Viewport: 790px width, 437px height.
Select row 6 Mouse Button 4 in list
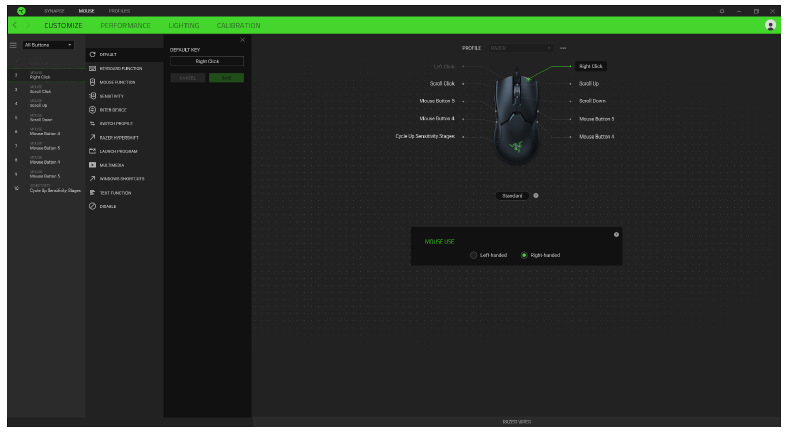pos(47,132)
